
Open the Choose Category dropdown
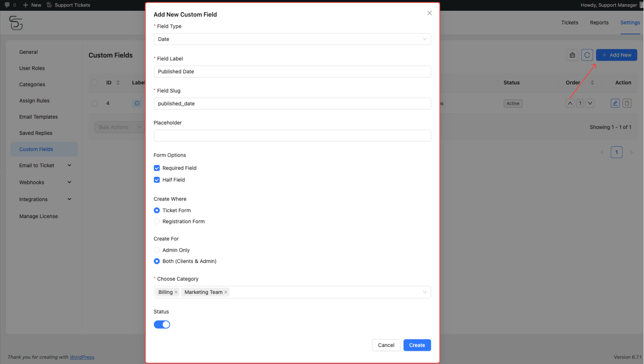click(x=292, y=292)
